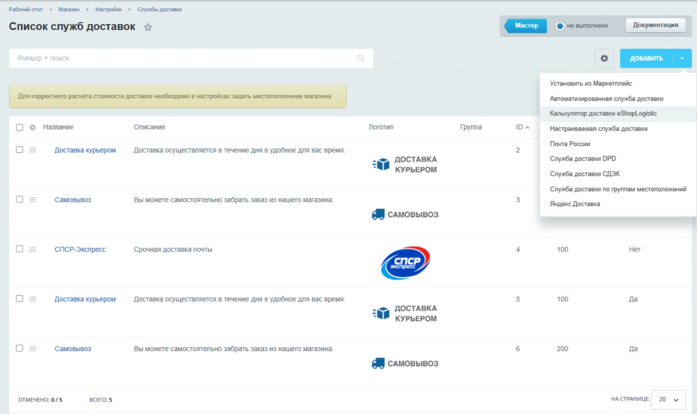Open row menu for Доставка курьером ID 5

pyautogui.click(x=33, y=299)
